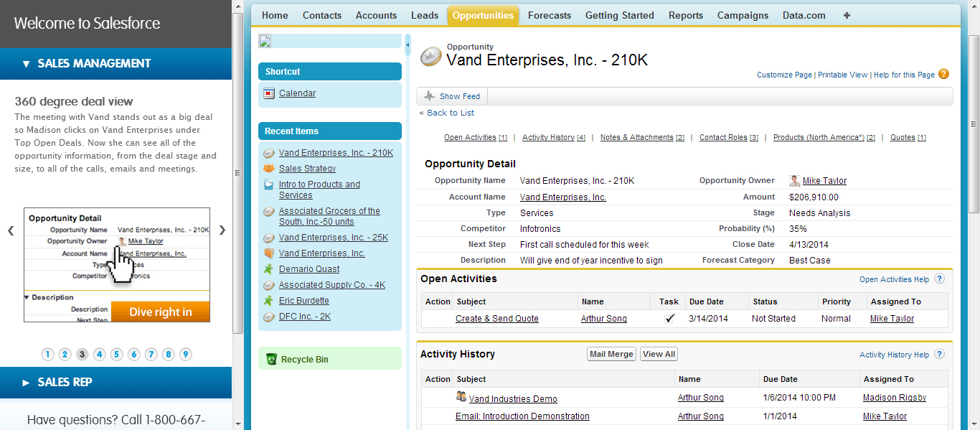Click Mike Taylor's owner photo icon

(x=795, y=181)
